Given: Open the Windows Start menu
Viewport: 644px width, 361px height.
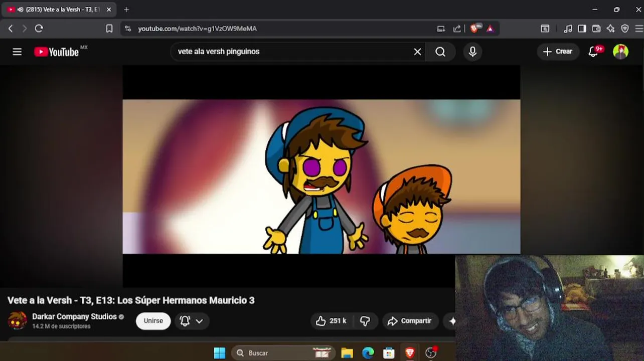Looking at the screenshot, I should coord(220,353).
